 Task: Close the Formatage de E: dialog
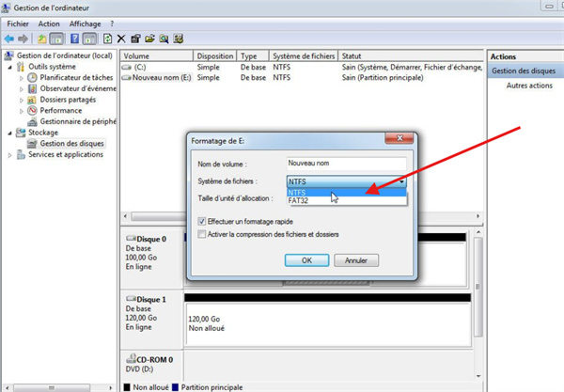399,138
